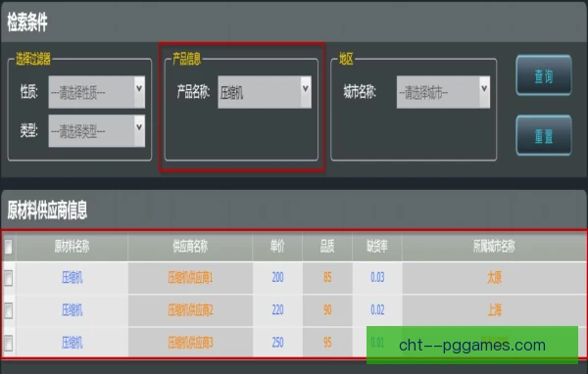Click the price value 250
Image resolution: width=588 pixels, height=374 pixels.
[x=277, y=342]
